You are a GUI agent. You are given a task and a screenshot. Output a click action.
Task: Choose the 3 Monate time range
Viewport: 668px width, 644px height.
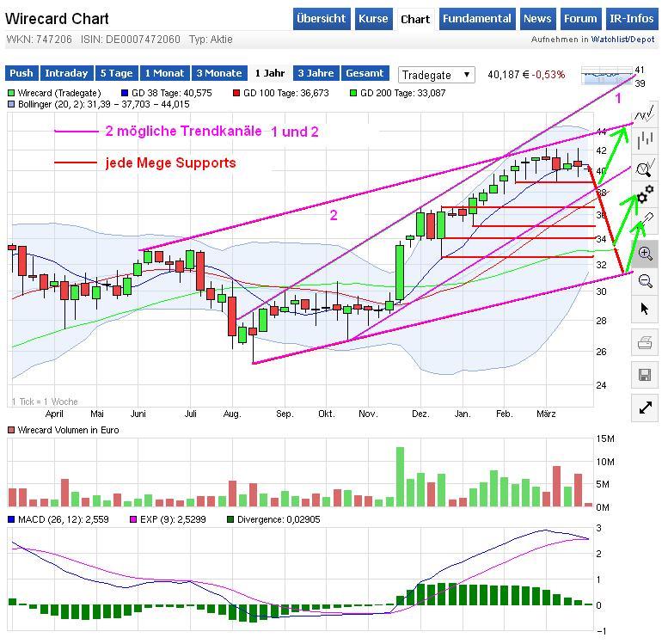pos(219,73)
